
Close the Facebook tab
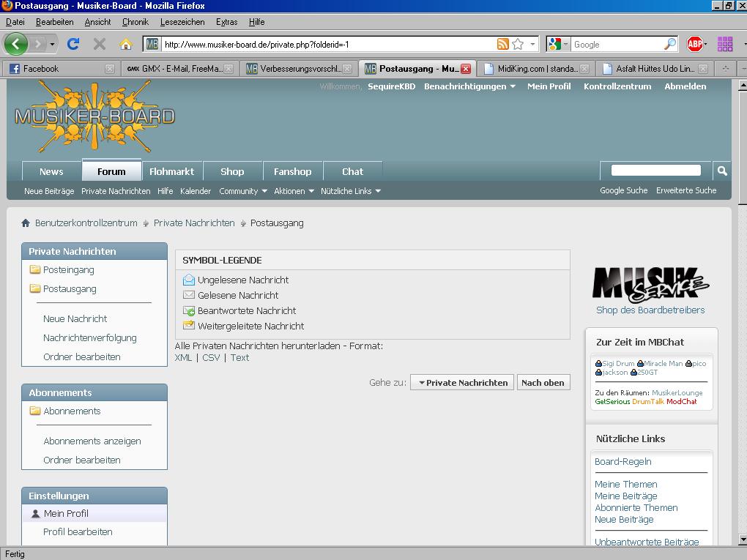pyautogui.click(x=110, y=69)
